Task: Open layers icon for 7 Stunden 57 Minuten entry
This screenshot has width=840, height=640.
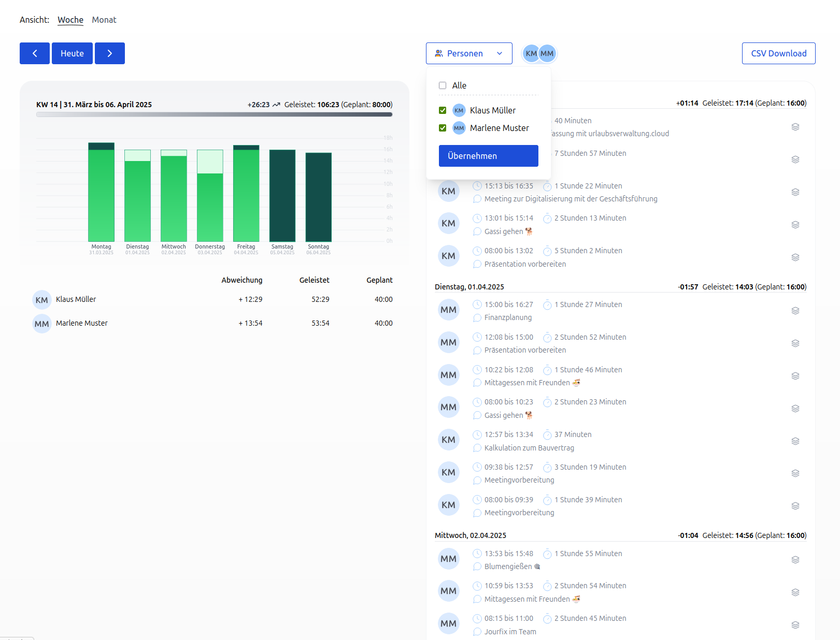Action: point(795,159)
